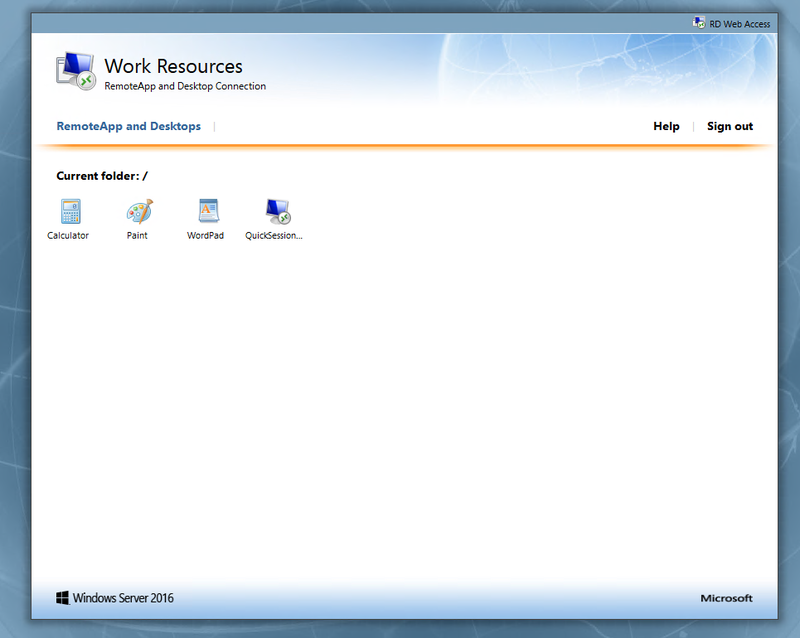Switch to the RemoteApp and Desktops tab
This screenshot has width=800, height=638.
(x=128, y=126)
